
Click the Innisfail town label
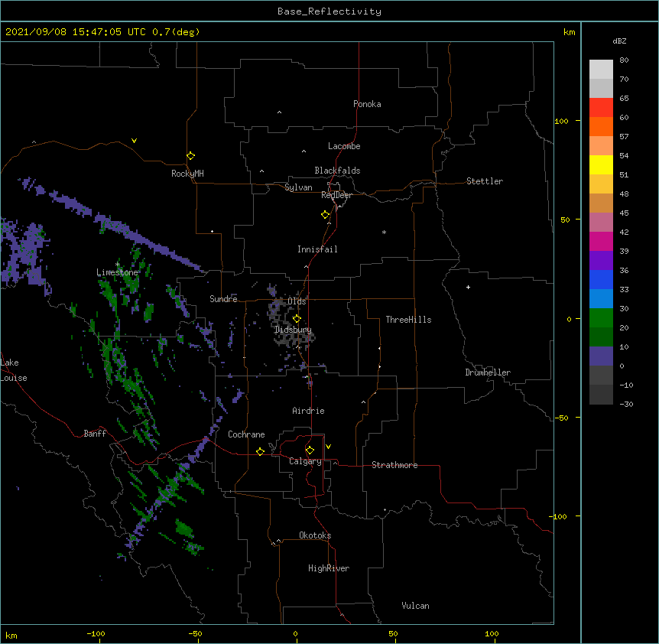317,249
